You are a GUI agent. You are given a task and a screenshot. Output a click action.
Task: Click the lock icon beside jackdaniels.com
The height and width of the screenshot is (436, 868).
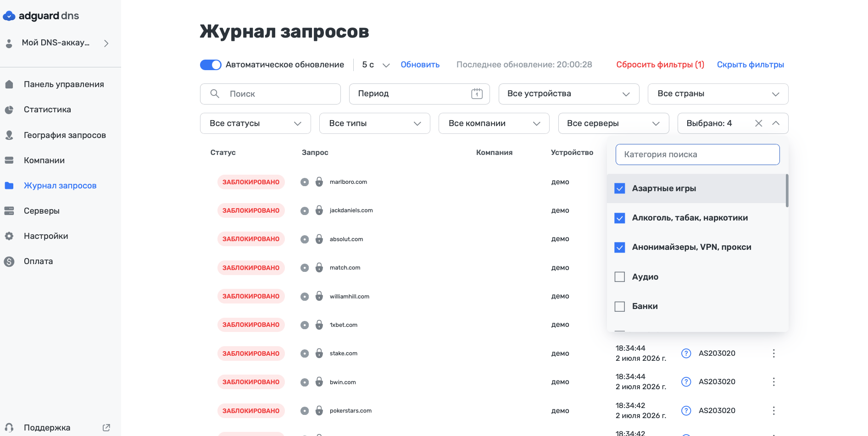(319, 210)
